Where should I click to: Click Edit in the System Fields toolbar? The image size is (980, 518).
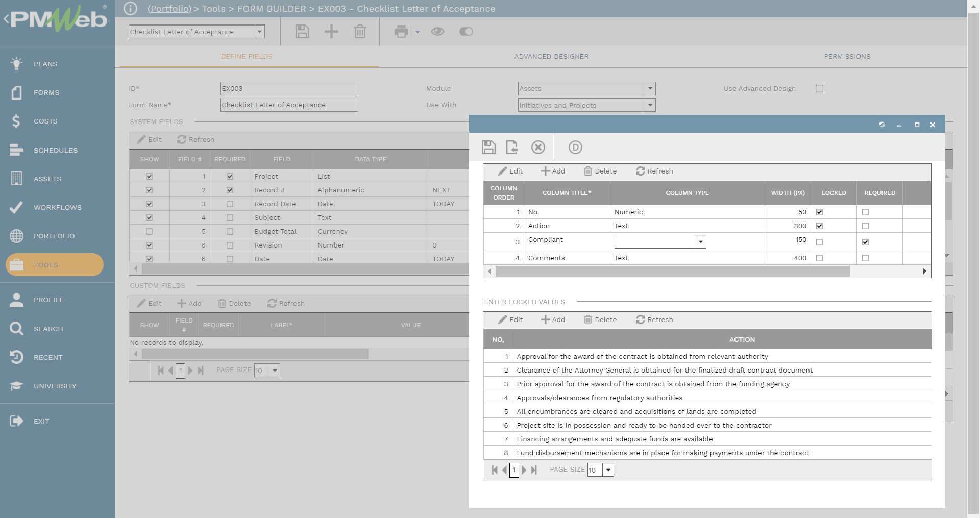point(150,140)
